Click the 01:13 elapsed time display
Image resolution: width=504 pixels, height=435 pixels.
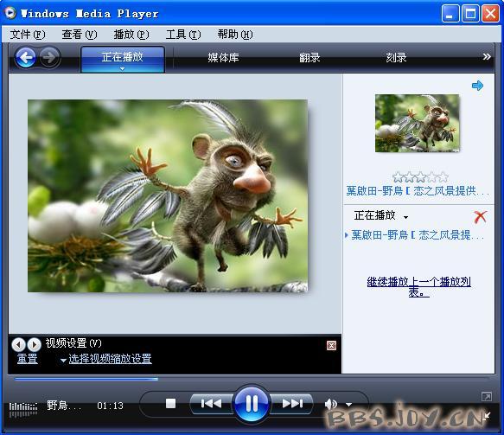point(110,406)
